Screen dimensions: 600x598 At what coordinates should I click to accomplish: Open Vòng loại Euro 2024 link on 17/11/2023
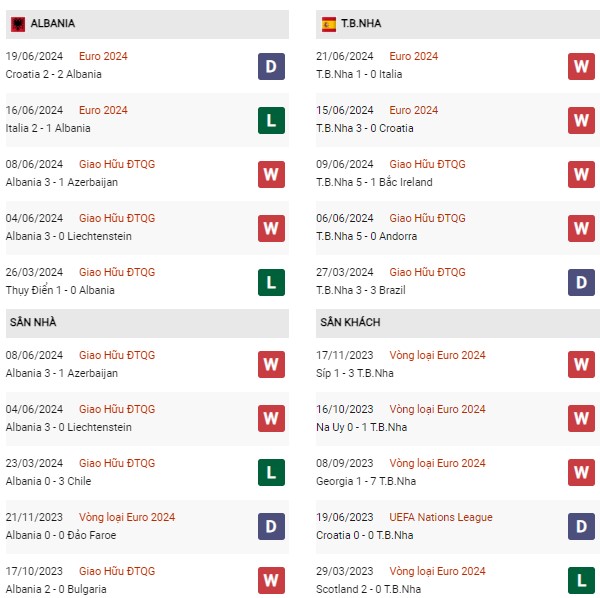437,355
